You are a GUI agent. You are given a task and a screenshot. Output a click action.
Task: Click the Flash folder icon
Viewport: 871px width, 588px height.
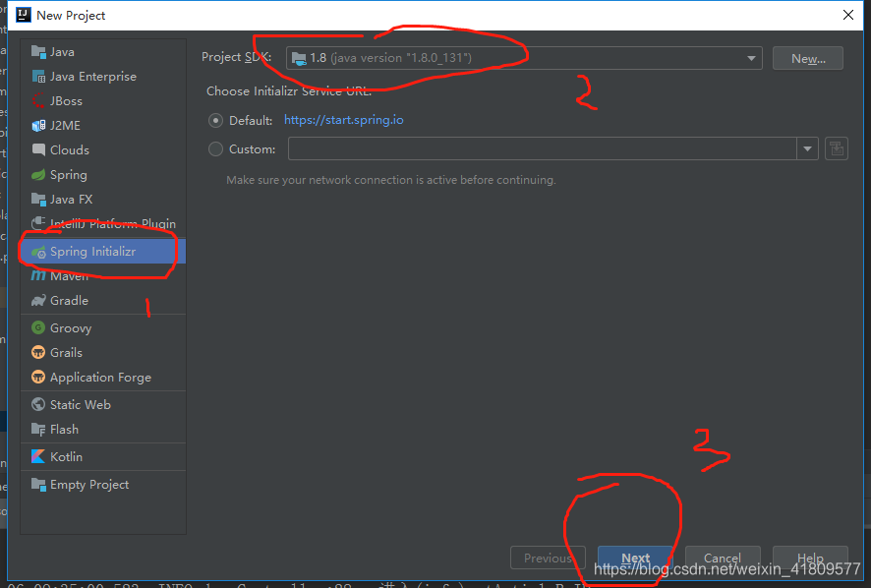(x=38, y=430)
